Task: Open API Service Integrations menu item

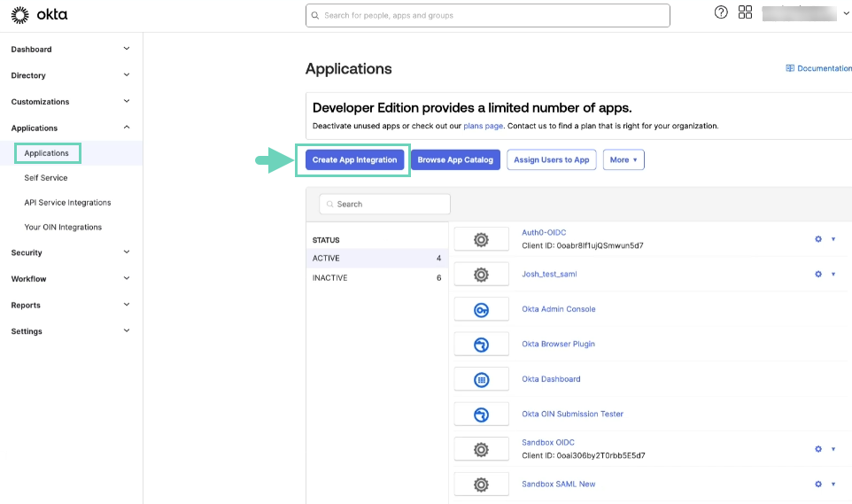Action: coord(67,203)
